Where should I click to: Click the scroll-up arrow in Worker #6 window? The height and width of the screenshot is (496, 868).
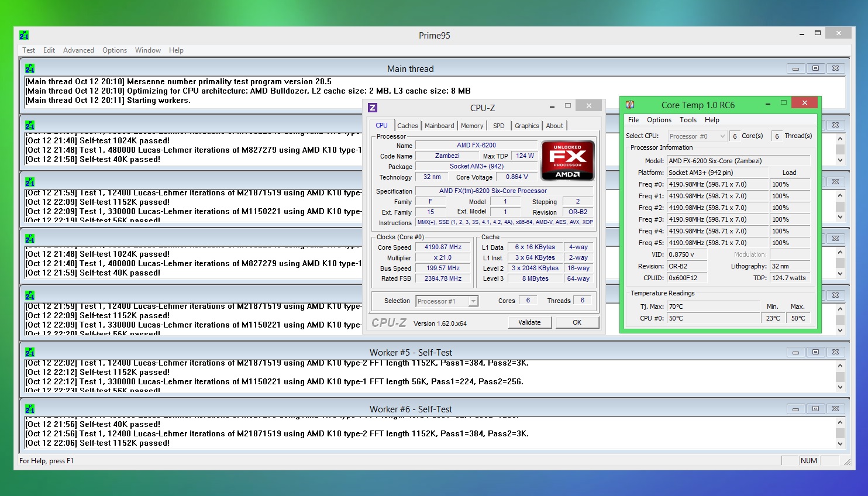841,422
